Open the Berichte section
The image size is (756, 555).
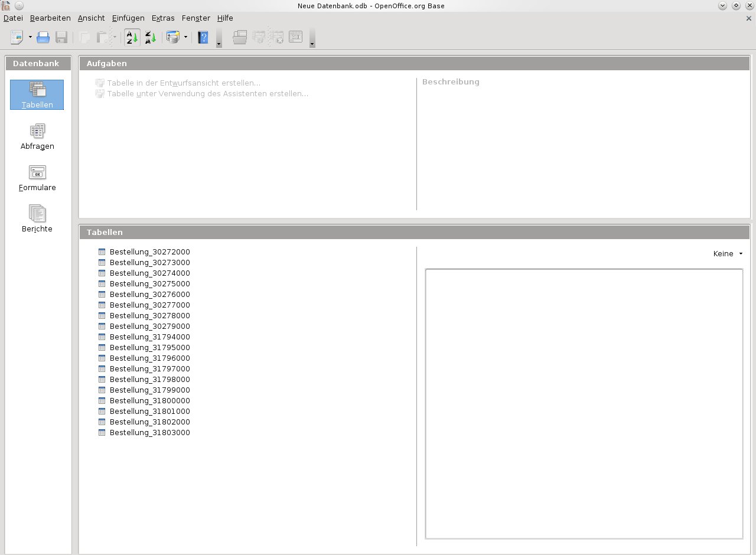coord(37,219)
